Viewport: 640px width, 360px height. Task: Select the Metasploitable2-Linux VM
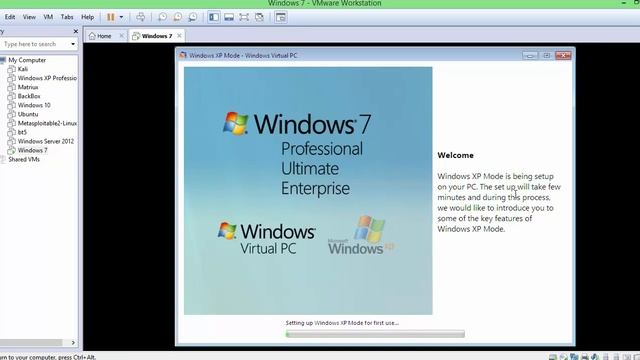point(42,123)
